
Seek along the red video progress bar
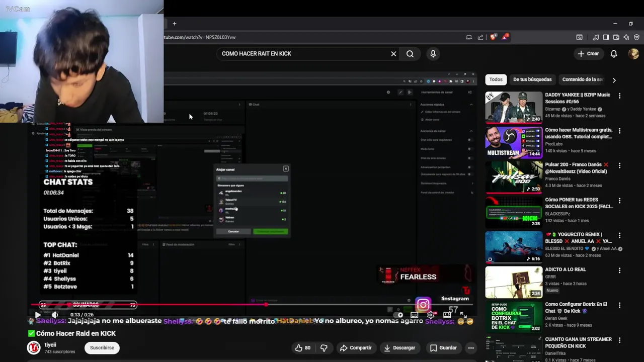point(252,305)
